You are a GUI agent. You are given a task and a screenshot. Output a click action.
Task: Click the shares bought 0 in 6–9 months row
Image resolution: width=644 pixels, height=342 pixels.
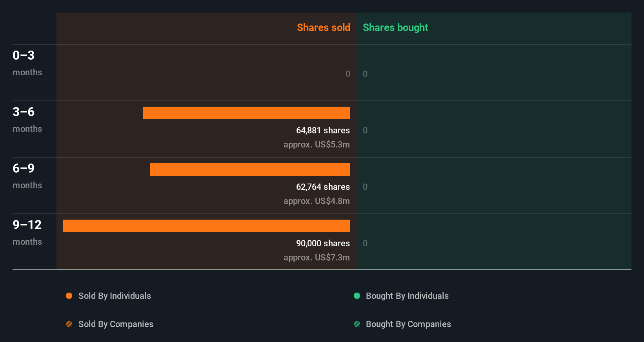coord(365,187)
